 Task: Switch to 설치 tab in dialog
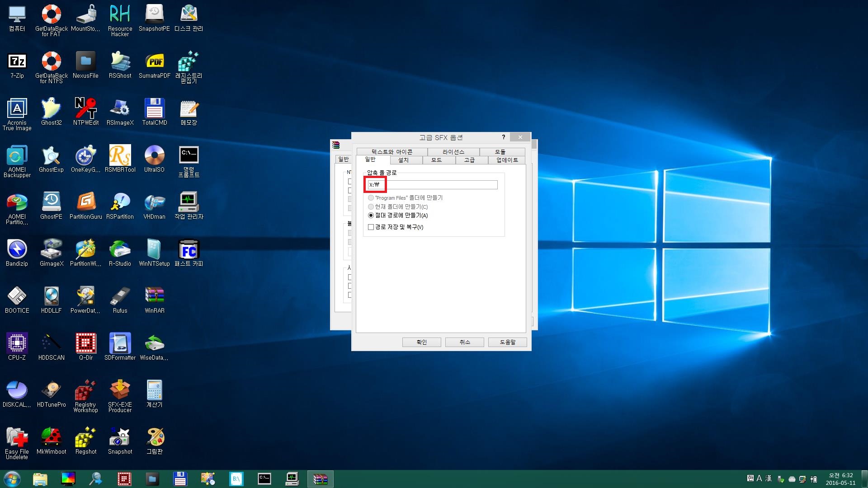[403, 160]
